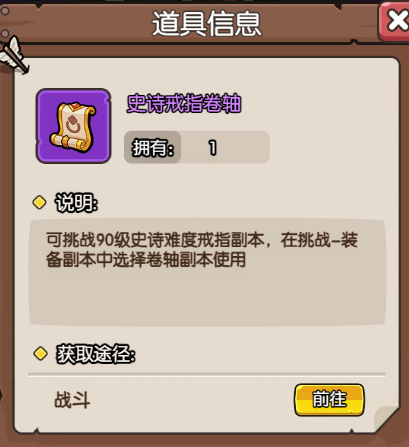This screenshot has height=447, width=409.
Task: Click the second description line 备副本中选择卷轴副本使用
Action: tap(146, 259)
